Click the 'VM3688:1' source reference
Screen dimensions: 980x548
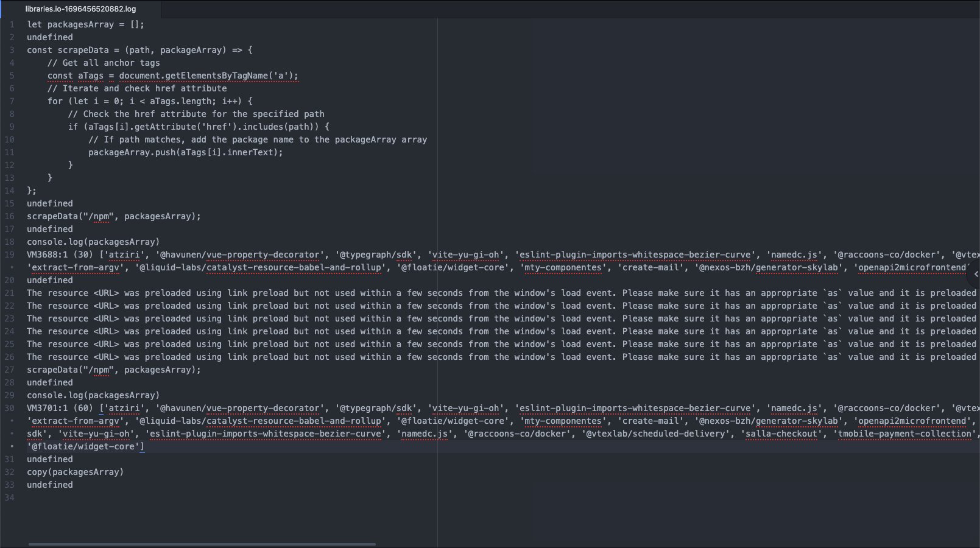(48, 255)
